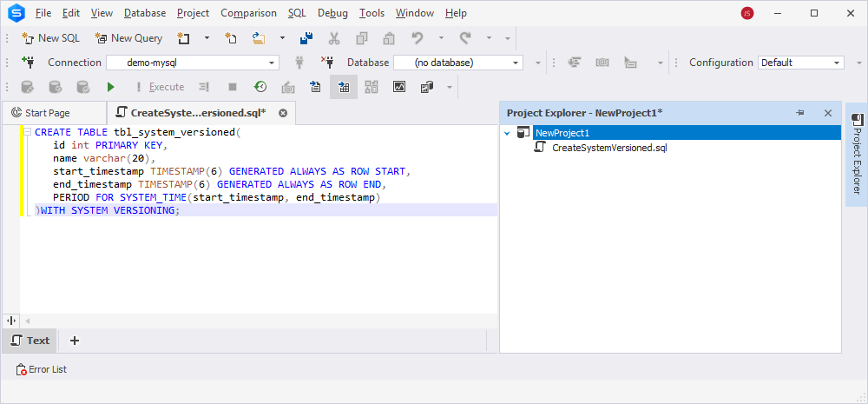868x404 pixels.
Task: Click the execute current statement icon
Action: coord(204,87)
